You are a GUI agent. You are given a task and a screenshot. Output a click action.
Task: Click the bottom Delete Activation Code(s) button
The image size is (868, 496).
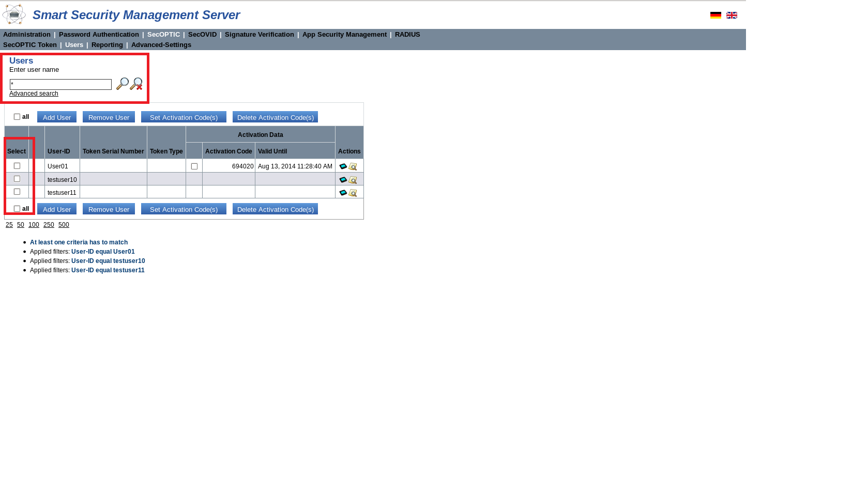coord(275,209)
